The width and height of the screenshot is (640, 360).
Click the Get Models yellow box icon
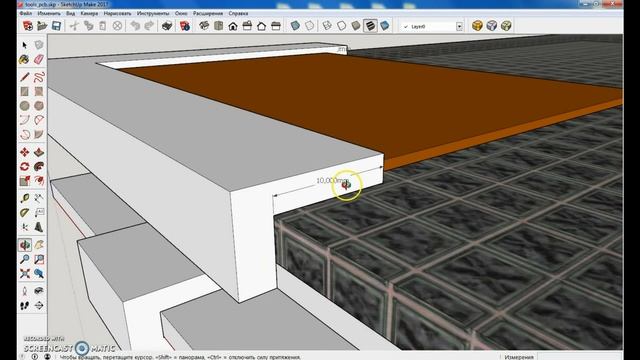pos(477,26)
